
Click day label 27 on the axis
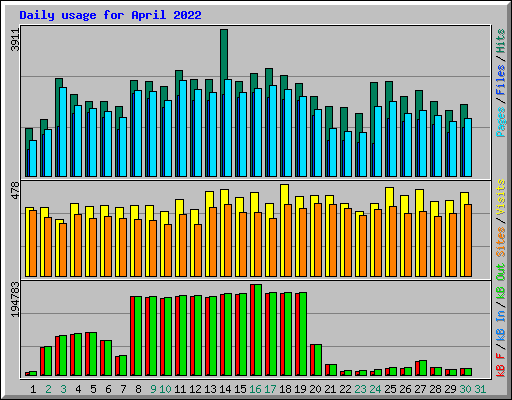[x=420, y=389]
